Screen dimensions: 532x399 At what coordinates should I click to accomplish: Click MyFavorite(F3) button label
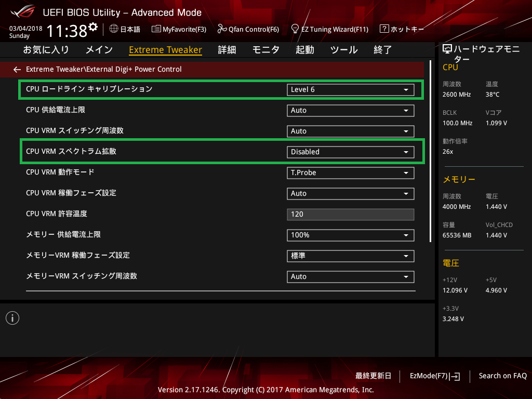pos(184,29)
